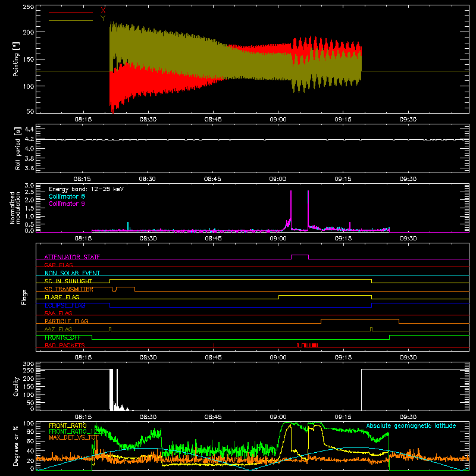Image resolution: width=476 pixels, height=476 pixels.
Task: Click the cyan 'Collimator 8' legend entry
Action: coord(67,196)
